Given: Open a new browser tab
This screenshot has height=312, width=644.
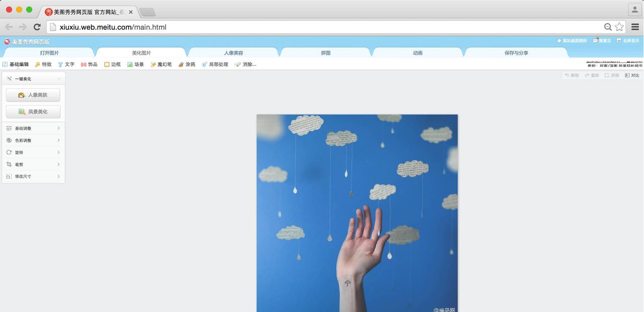Looking at the screenshot, I should 147,12.
